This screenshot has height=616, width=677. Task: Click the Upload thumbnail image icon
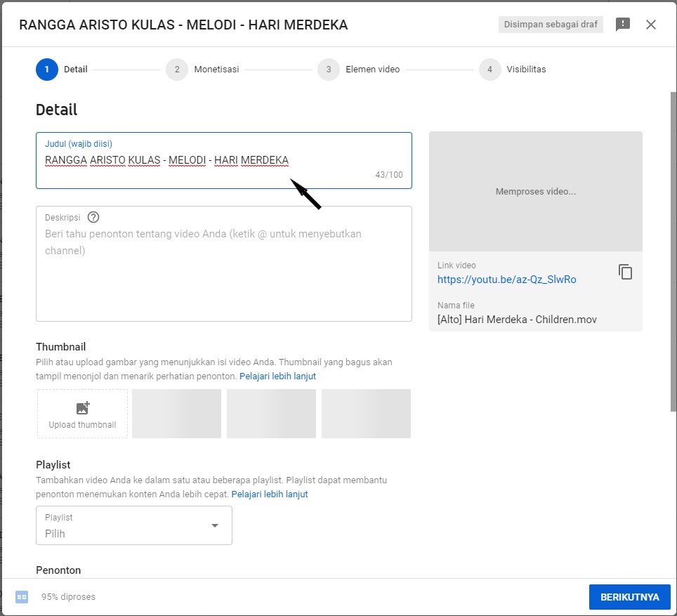click(x=82, y=408)
